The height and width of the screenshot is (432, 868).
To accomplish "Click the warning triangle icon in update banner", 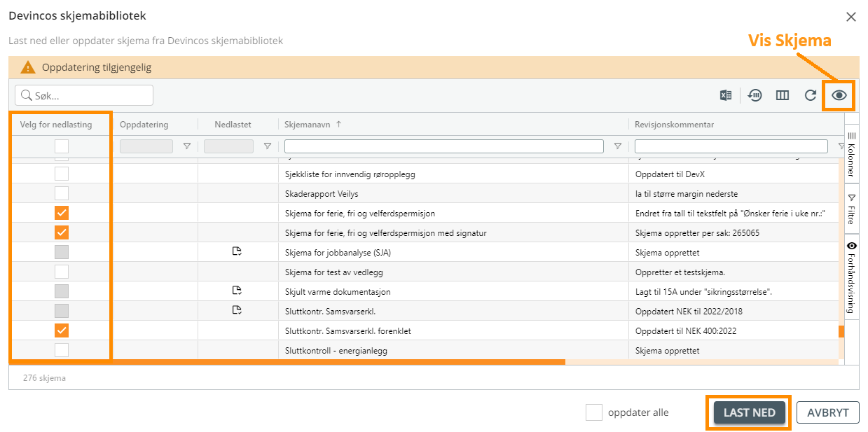I will (27, 67).
